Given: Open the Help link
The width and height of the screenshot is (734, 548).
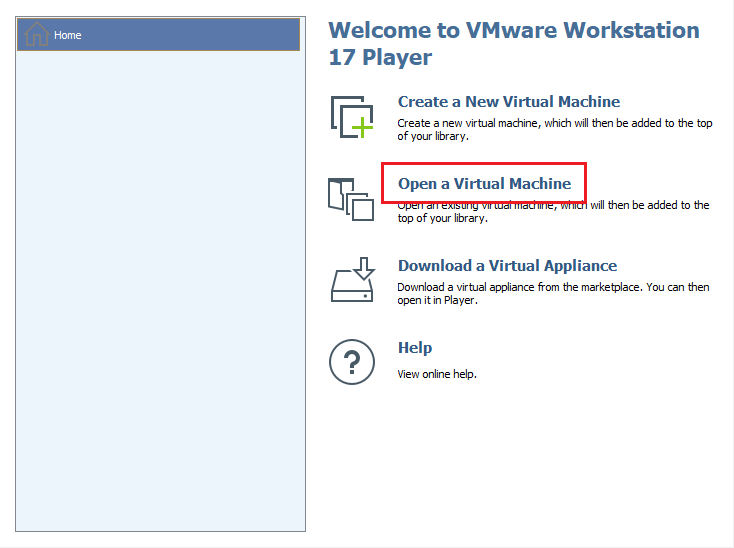Looking at the screenshot, I should pyautogui.click(x=415, y=348).
